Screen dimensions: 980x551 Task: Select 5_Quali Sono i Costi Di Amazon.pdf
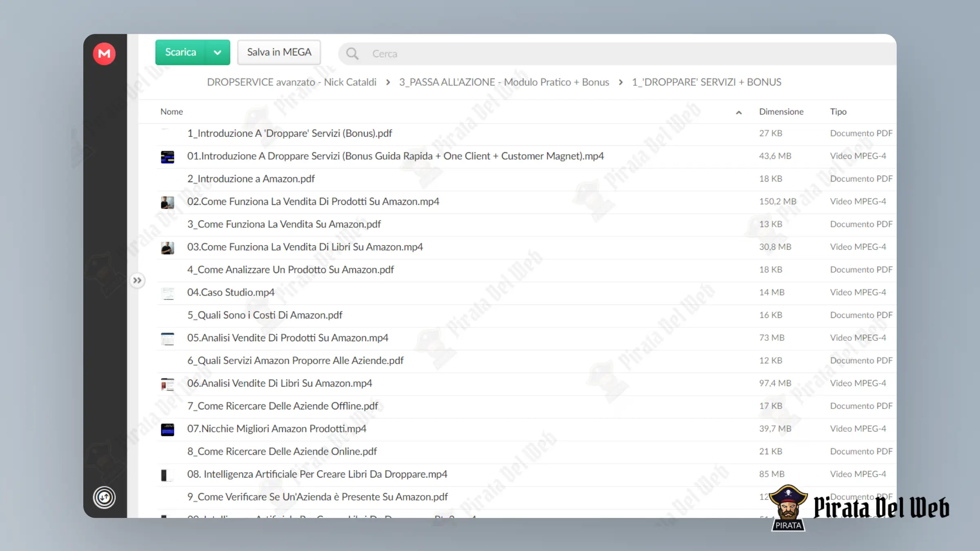[x=265, y=315]
